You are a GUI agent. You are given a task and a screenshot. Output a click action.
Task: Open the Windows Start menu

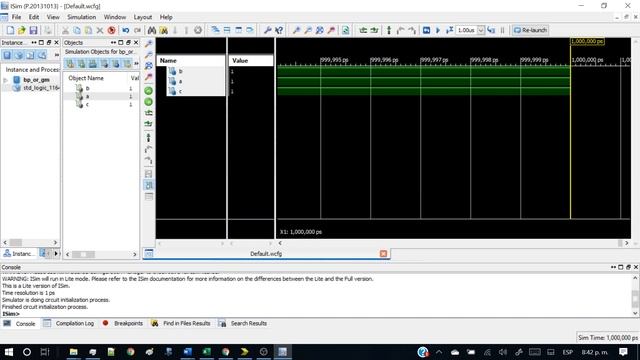pyautogui.click(x=8, y=352)
